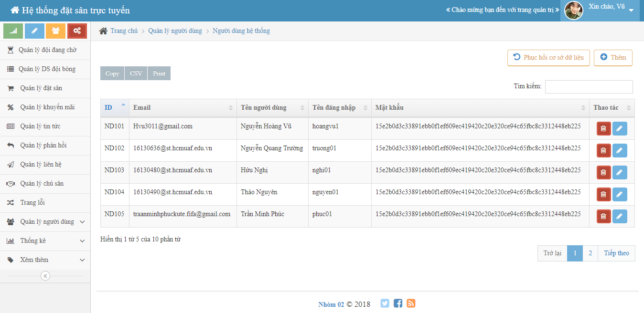Select page 1 in pagination
Viewport: 644px width, 313px height.
[x=575, y=253]
